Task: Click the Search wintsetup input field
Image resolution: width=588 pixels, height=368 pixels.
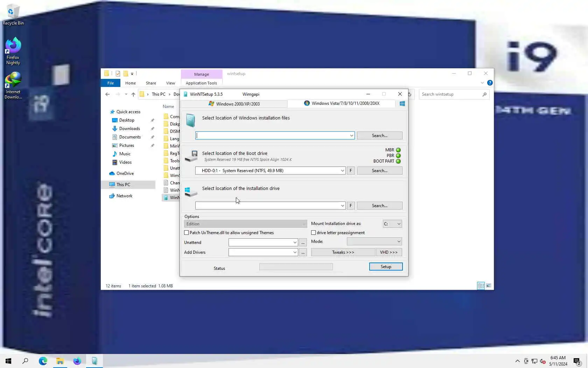Action: [x=450, y=94]
